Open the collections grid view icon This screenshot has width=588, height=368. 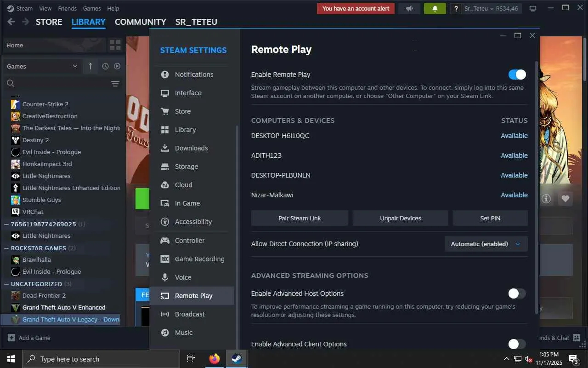tap(115, 45)
